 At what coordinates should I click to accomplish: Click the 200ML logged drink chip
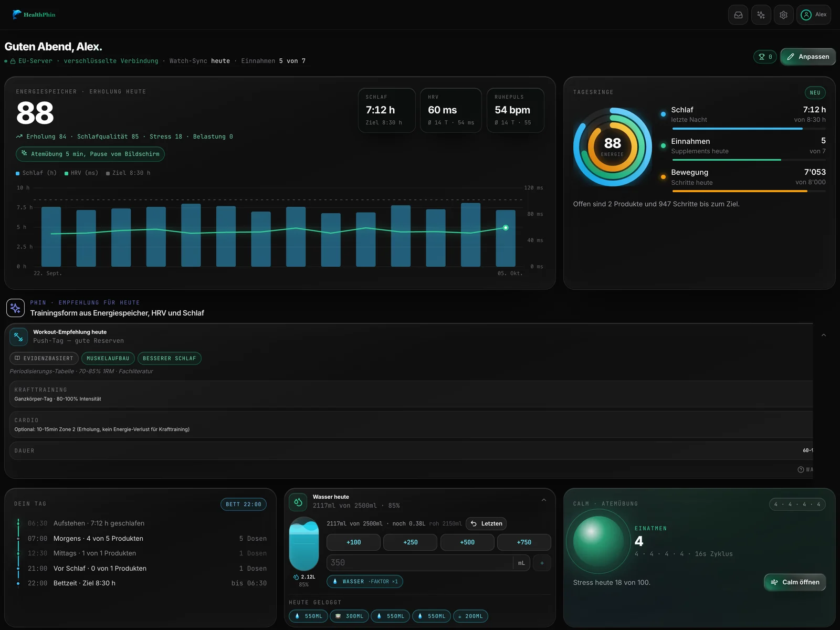point(470,616)
